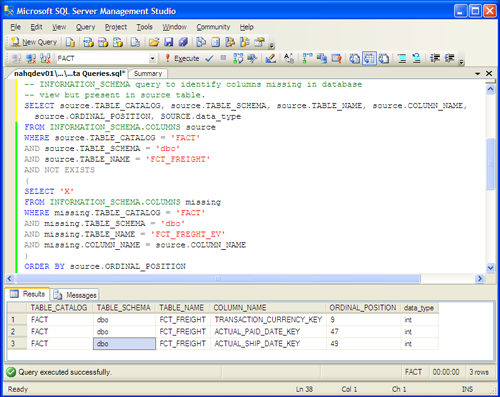Click the editor vertical scroll down arrow
This screenshot has height=397, width=500.
pyautogui.click(x=490, y=267)
